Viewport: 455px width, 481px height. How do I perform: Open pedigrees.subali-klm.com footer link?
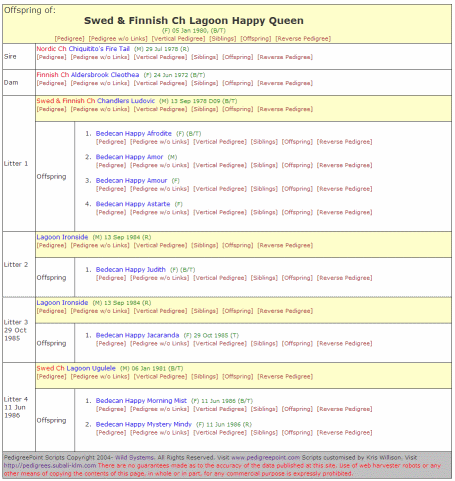(x=50, y=466)
